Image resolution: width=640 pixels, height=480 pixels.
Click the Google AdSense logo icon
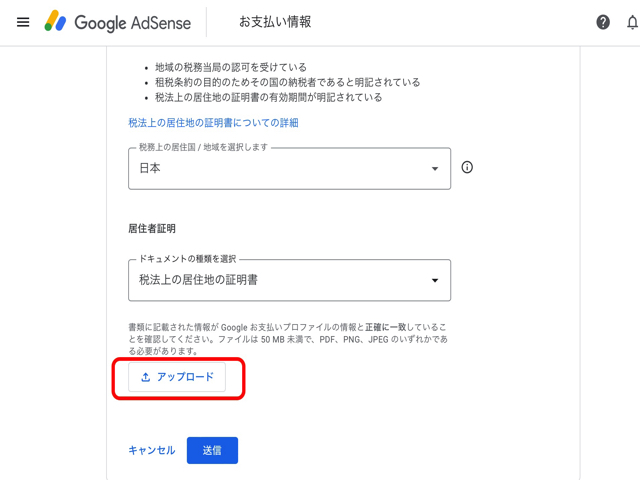(x=55, y=22)
